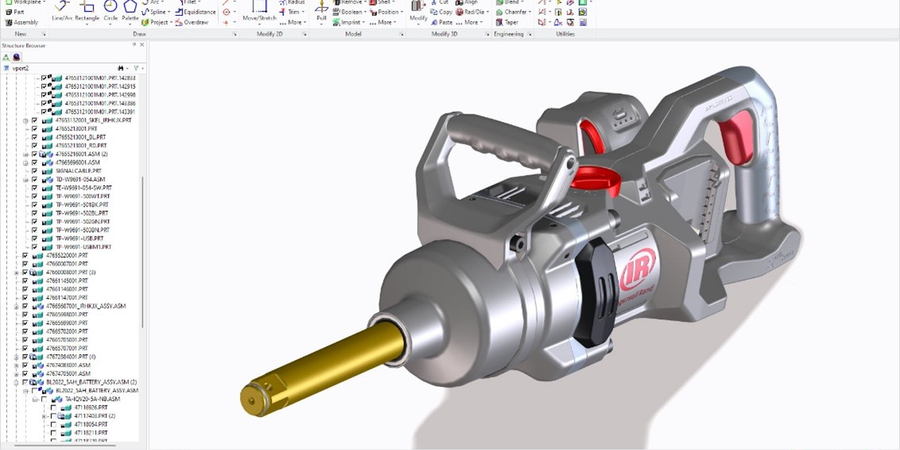The image size is (900, 450).
Task: Open the Palette tool
Action: [x=130, y=12]
